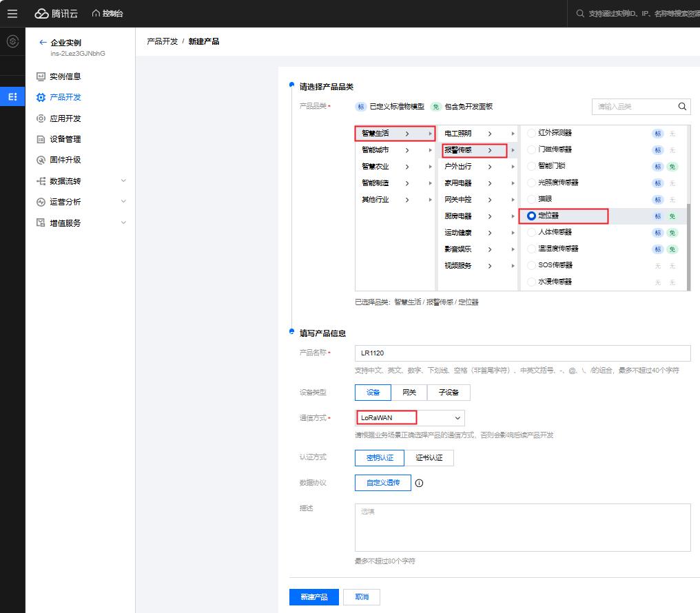Click the 标 badge on 猫眼 row
The height and width of the screenshot is (613, 700).
(x=657, y=200)
